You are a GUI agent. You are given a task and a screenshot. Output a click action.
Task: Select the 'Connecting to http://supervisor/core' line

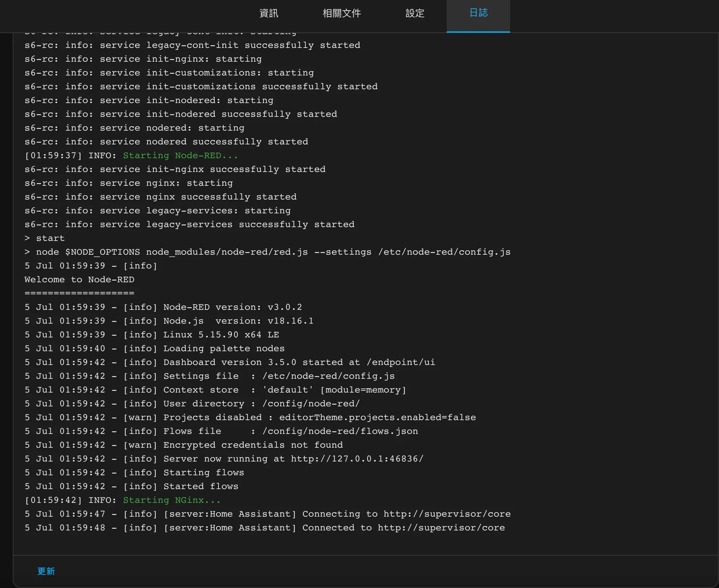tap(267, 514)
